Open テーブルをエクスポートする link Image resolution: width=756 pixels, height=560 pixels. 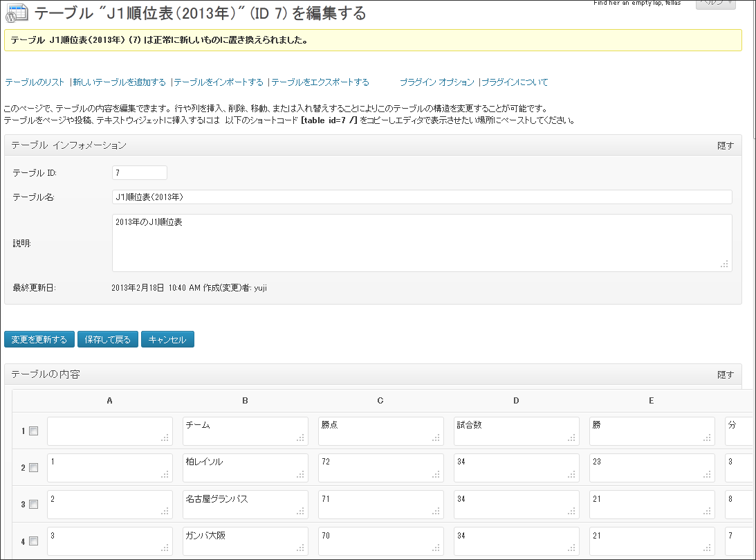pos(320,82)
